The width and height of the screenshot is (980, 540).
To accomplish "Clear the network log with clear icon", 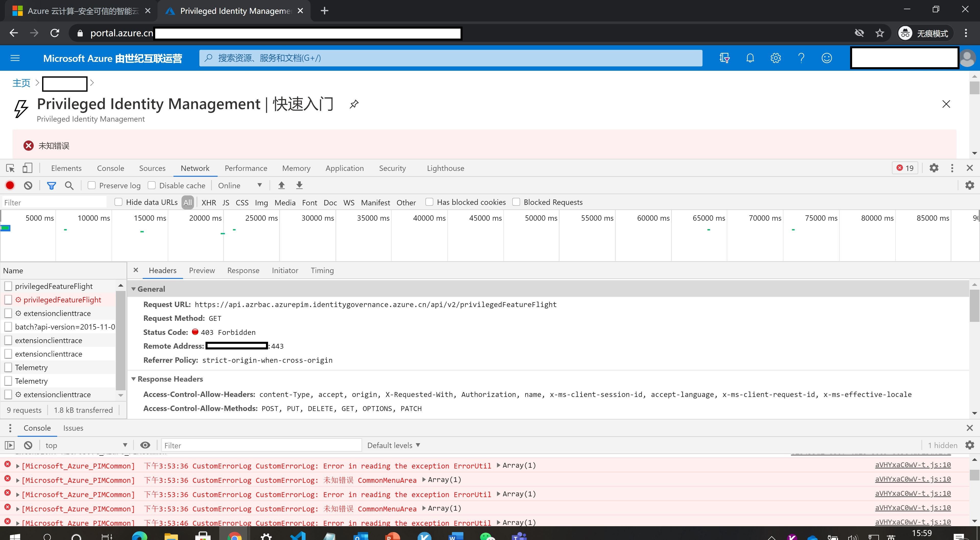I will [x=28, y=185].
